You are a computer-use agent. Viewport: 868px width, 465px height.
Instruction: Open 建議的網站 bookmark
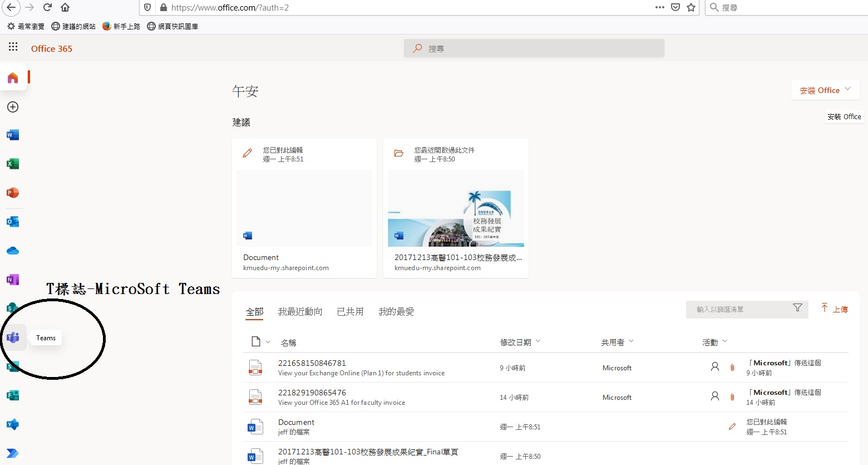click(x=73, y=26)
